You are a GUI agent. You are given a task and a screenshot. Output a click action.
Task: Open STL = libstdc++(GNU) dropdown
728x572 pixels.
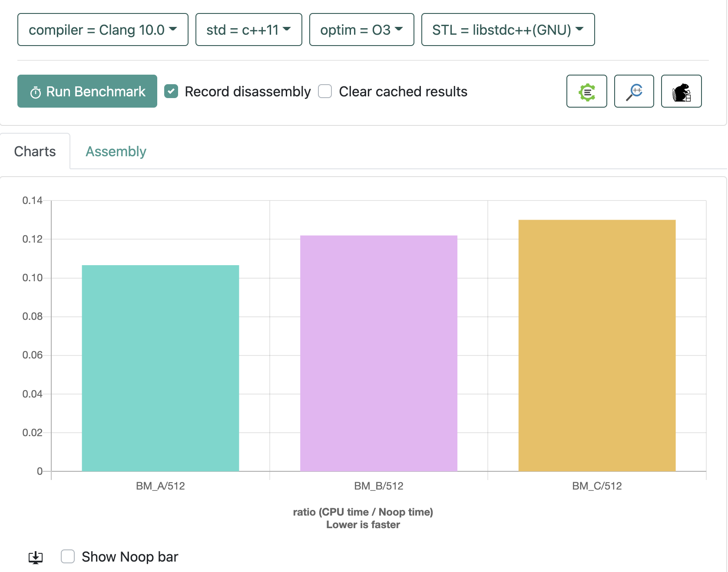coord(508,30)
